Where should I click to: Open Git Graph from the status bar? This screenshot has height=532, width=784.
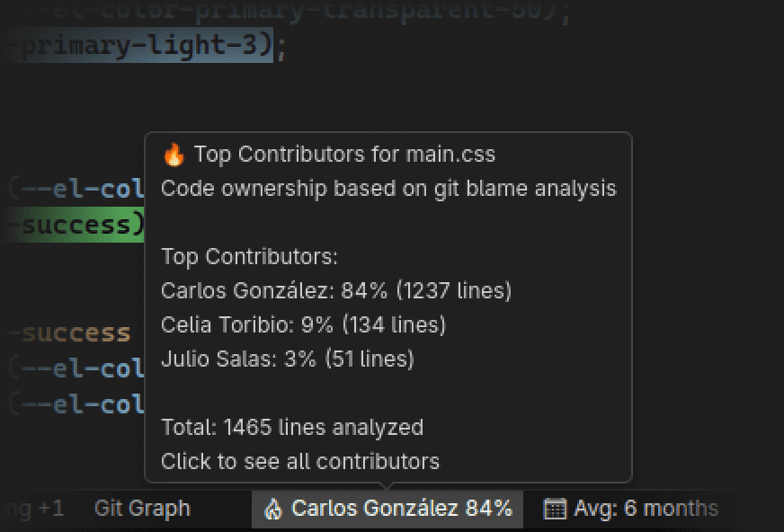click(142, 509)
